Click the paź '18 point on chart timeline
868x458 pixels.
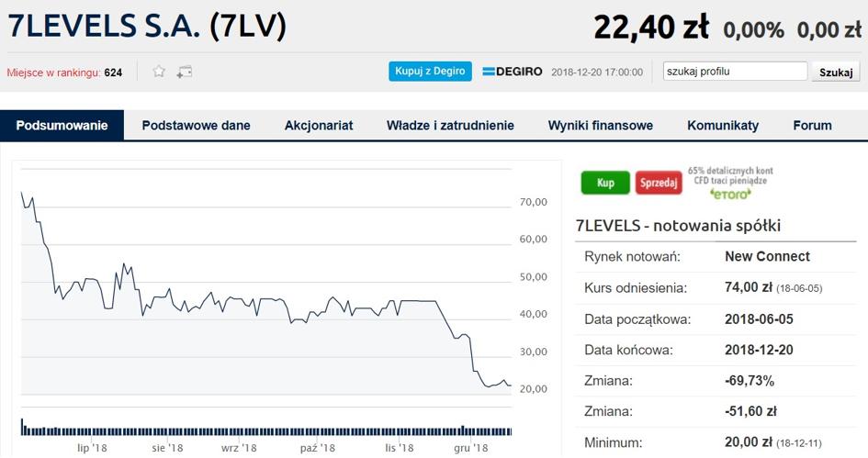click(x=318, y=448)
